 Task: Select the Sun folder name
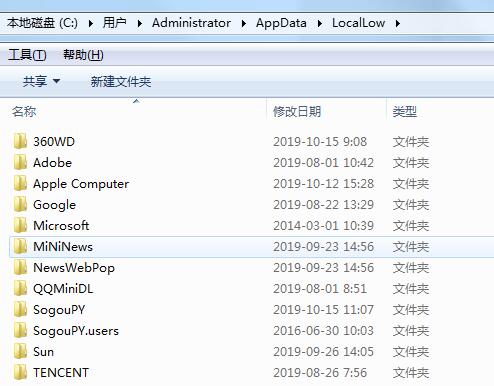[x=43, y=352]
